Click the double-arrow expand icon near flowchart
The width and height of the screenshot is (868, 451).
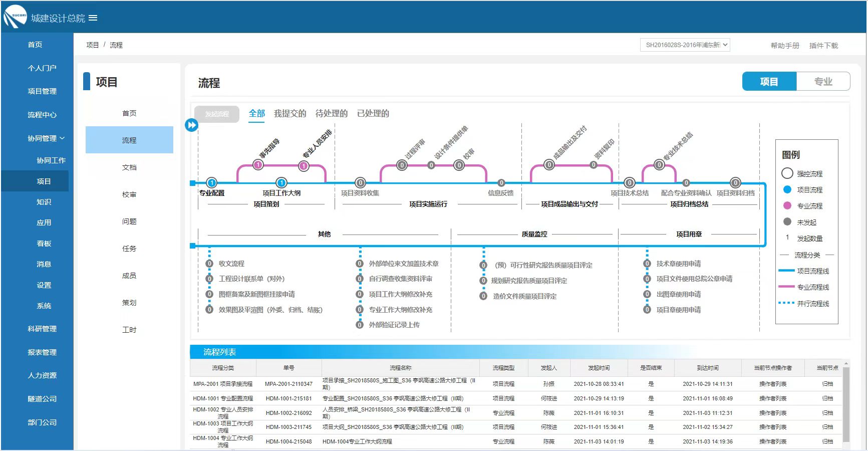191,125
